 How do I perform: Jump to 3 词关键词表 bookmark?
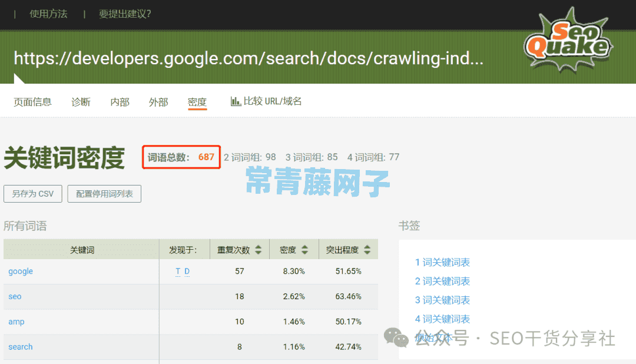point(442,300)
